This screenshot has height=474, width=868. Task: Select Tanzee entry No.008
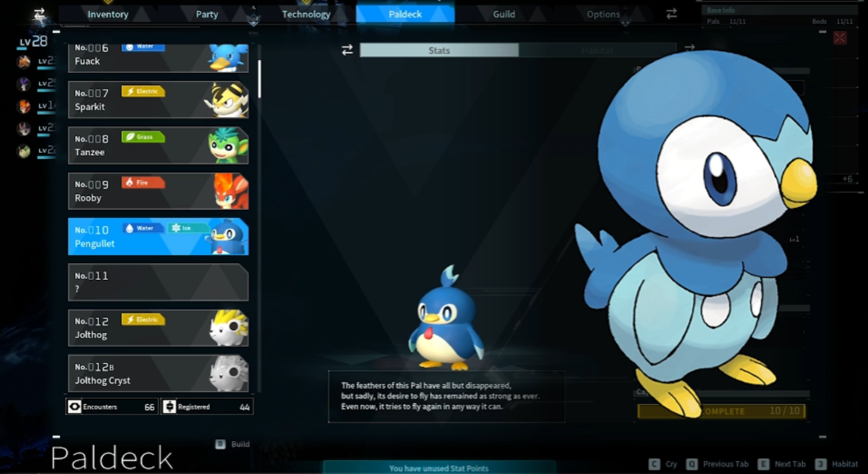click(x=158, y=145)
